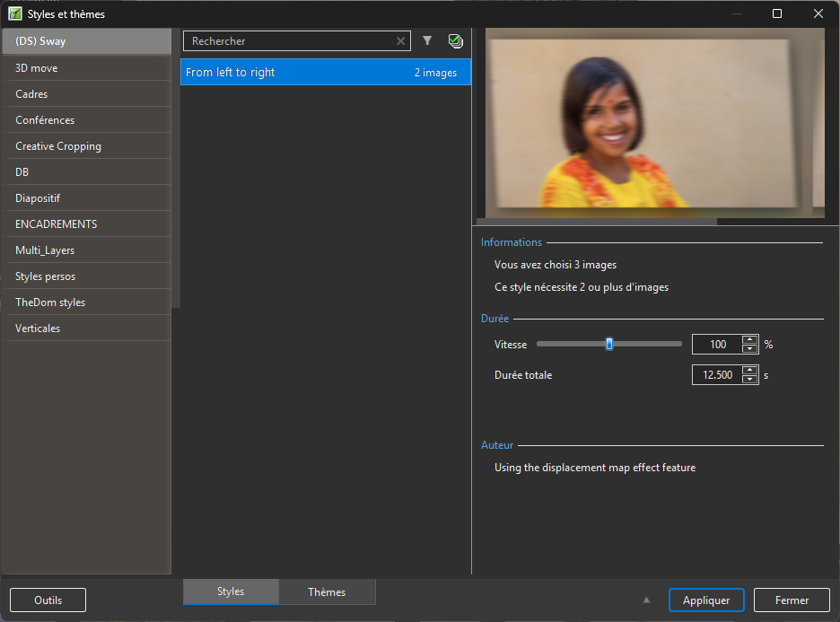Increase Durée totale with up arrow
The height and width of the screenshot is (622, 840).
click(750, 370)
